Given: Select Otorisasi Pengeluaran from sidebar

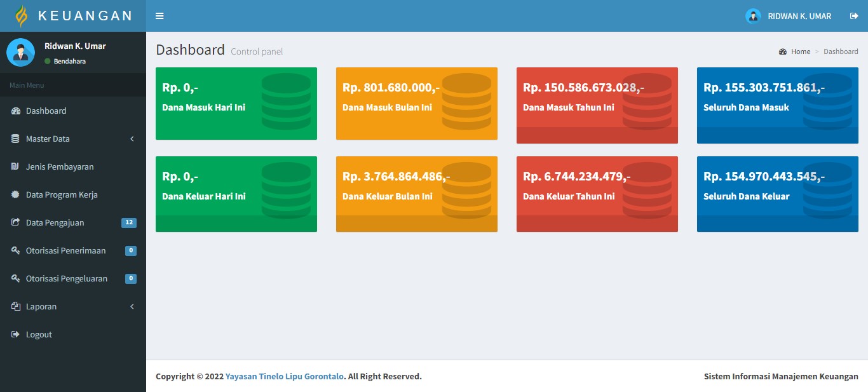Looking at the screenshot, I should pos(66,279).
